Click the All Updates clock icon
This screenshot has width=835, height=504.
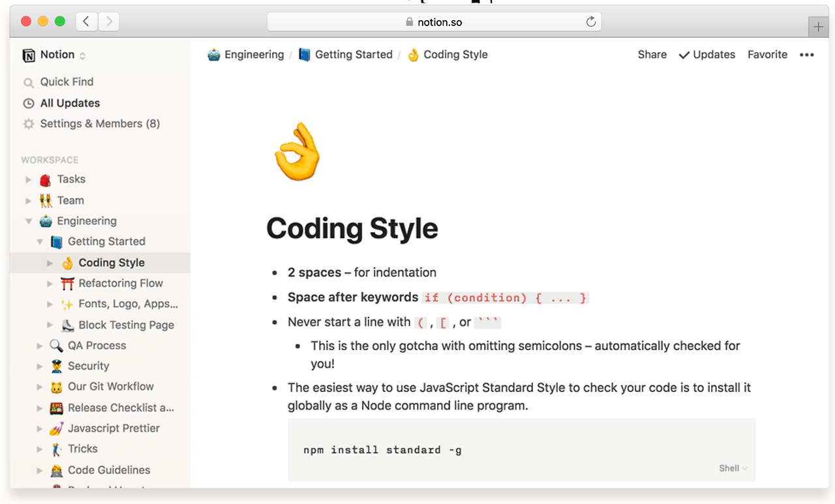[29, 104]
